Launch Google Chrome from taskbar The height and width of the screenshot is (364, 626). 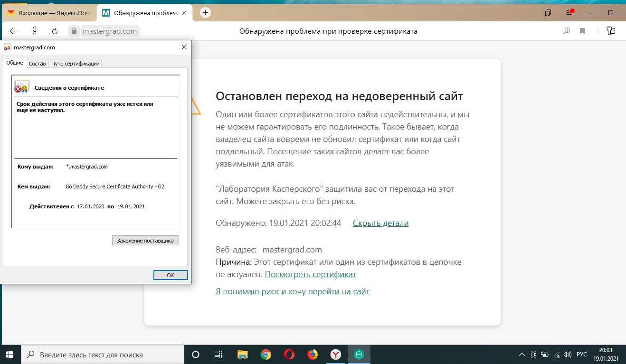[266, 355]
